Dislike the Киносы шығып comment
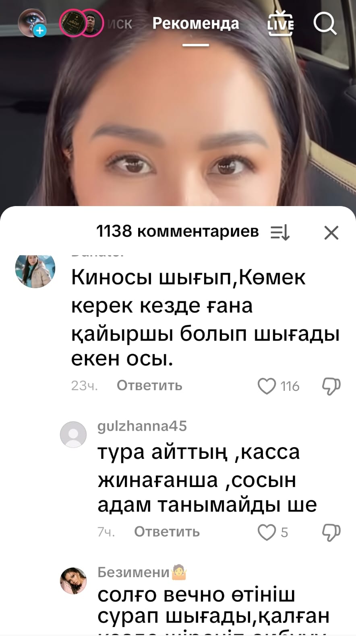Screen dimensions: 356x644 click(x=331, y=386)
